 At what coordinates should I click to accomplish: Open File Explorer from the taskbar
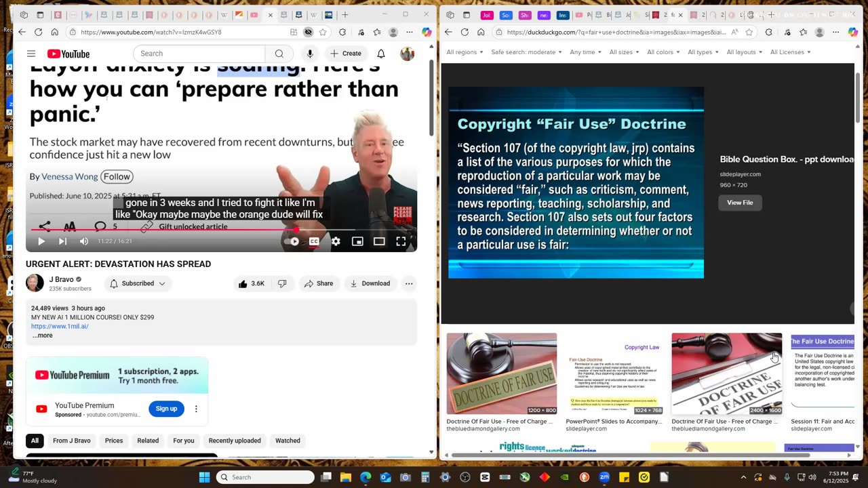(x=345, y=477)
